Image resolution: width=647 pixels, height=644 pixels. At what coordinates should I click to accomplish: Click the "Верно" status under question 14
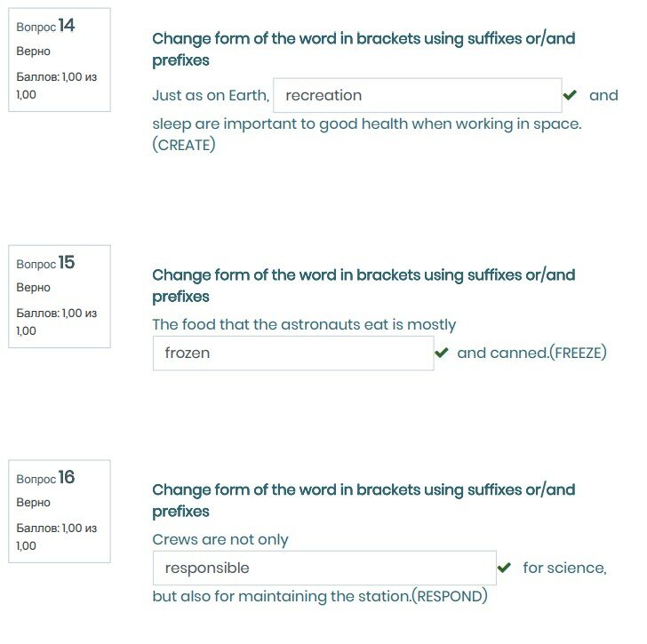[34, 52]
